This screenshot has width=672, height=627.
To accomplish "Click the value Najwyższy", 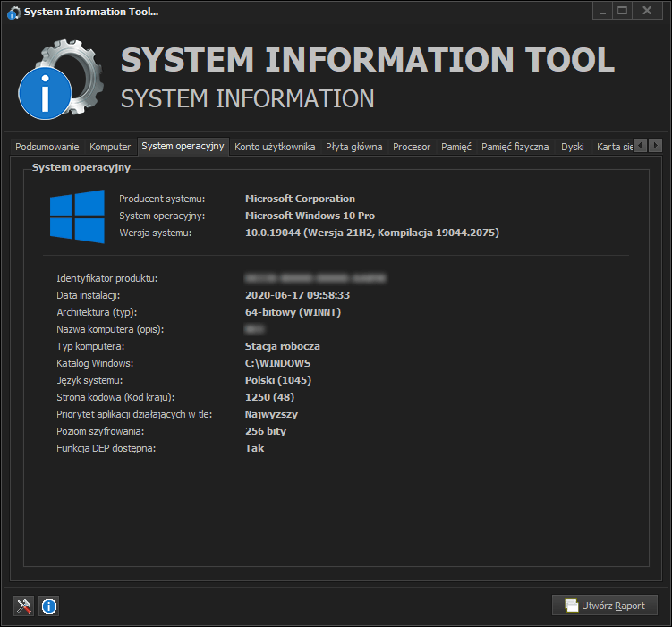I will click(271, 415).
